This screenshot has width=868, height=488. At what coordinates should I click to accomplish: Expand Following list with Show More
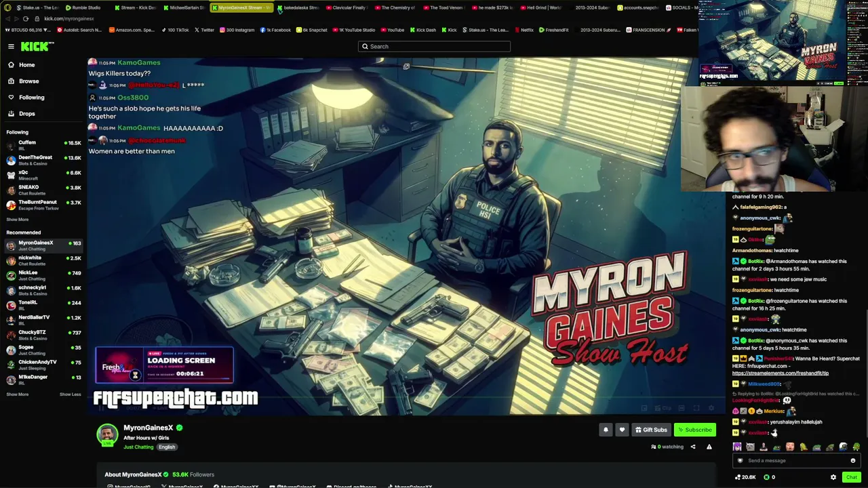(18, 220)
